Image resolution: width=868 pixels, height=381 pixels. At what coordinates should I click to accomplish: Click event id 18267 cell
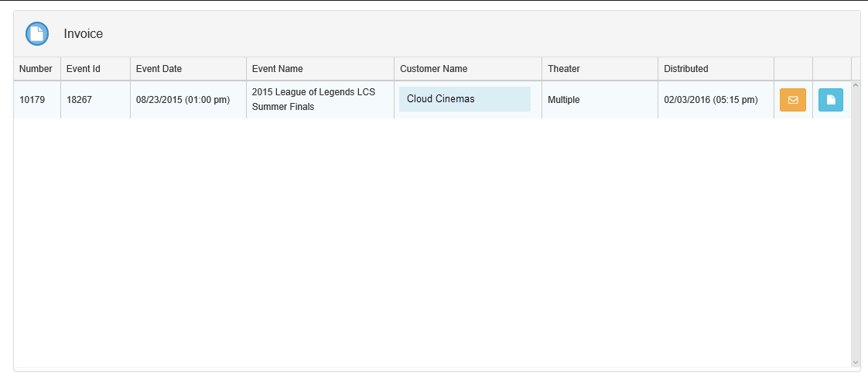[x=80, y=100]
